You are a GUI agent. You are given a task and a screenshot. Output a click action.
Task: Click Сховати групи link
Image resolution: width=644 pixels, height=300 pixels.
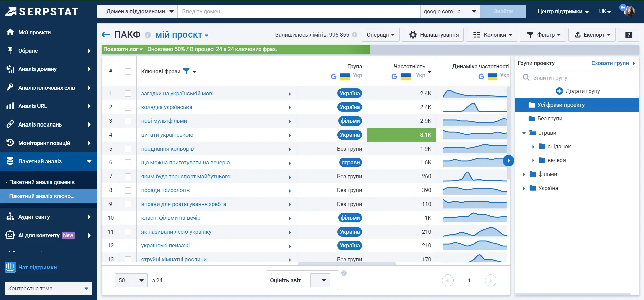(x=613, y=63)
